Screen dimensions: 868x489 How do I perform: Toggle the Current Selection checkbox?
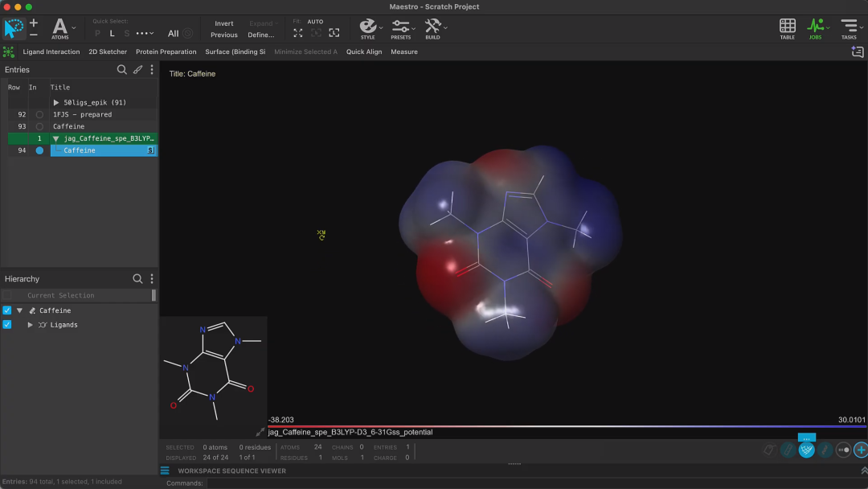pos(6,295)
